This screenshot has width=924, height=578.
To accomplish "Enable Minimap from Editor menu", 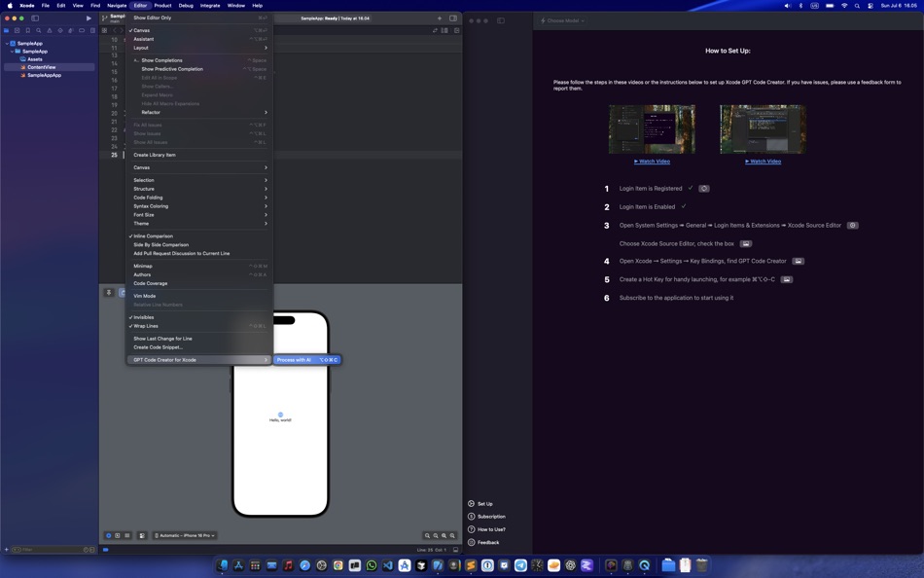I will [x=198, y=266].
